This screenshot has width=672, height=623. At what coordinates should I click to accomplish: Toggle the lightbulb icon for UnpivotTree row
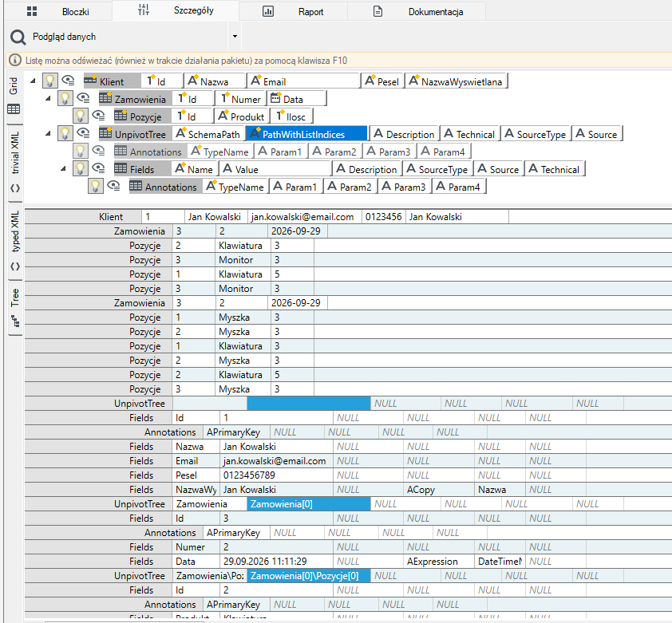pyautogui.click(x=65, y=133)
